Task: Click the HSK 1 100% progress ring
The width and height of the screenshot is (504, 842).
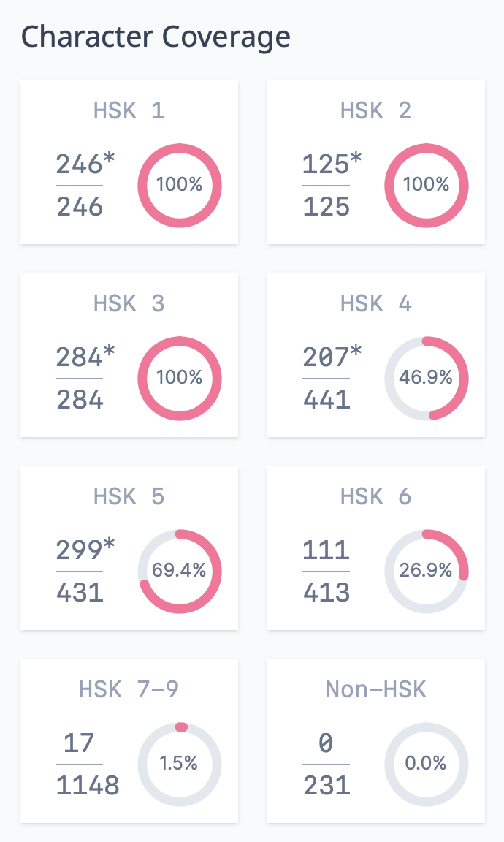Action: (x=179, y=185)
